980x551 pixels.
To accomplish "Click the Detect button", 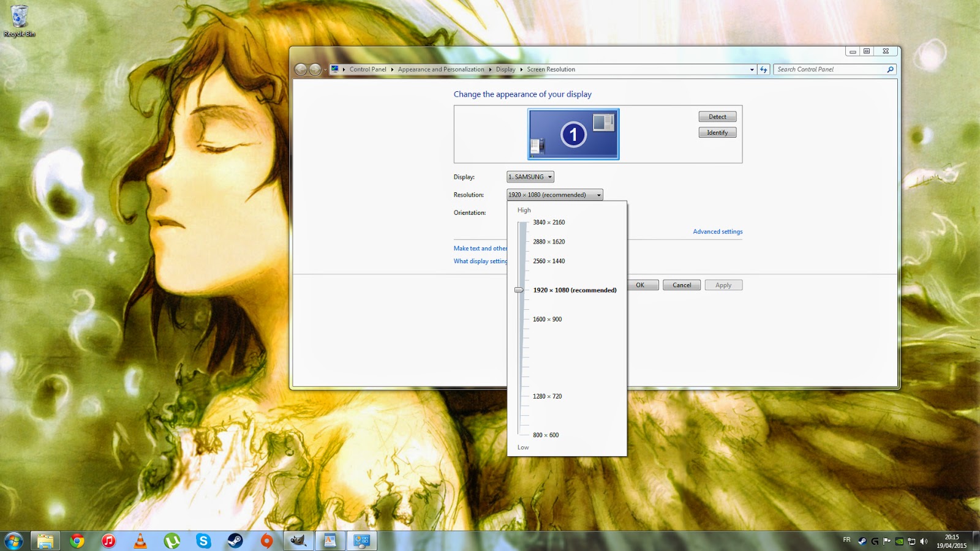I will click(718, 117).
